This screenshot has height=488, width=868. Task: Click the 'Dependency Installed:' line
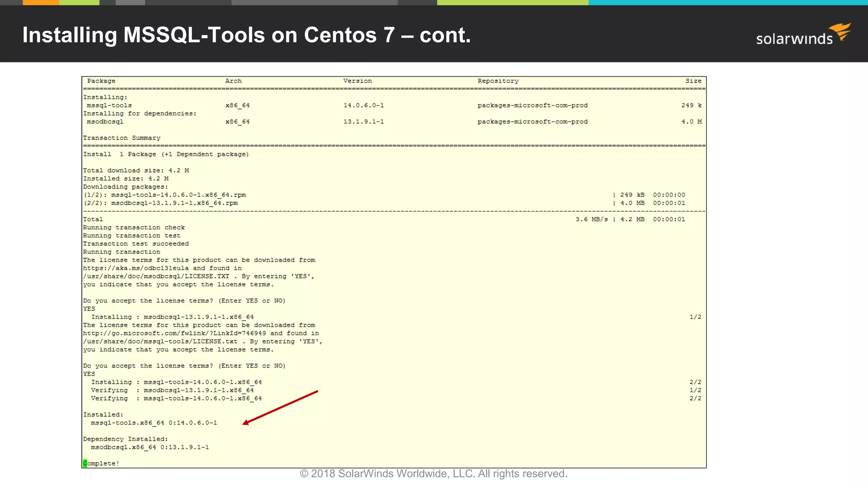[126, 439]
